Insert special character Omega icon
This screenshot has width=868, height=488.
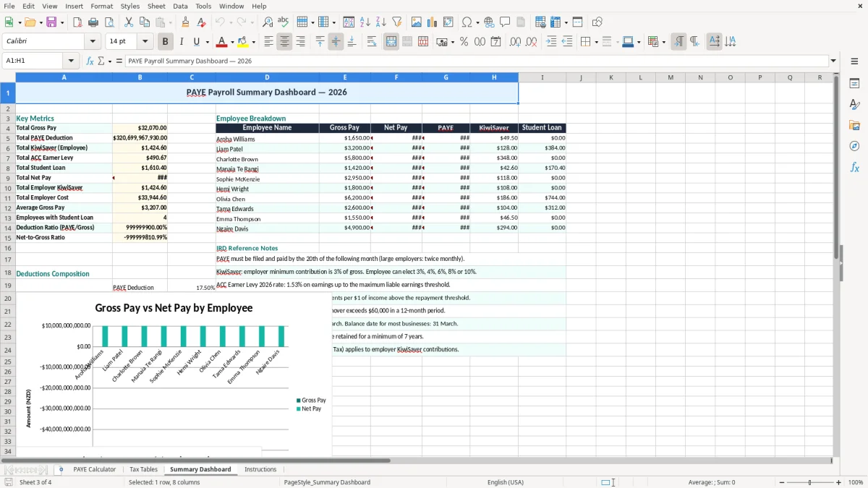[x=467, y=22]
